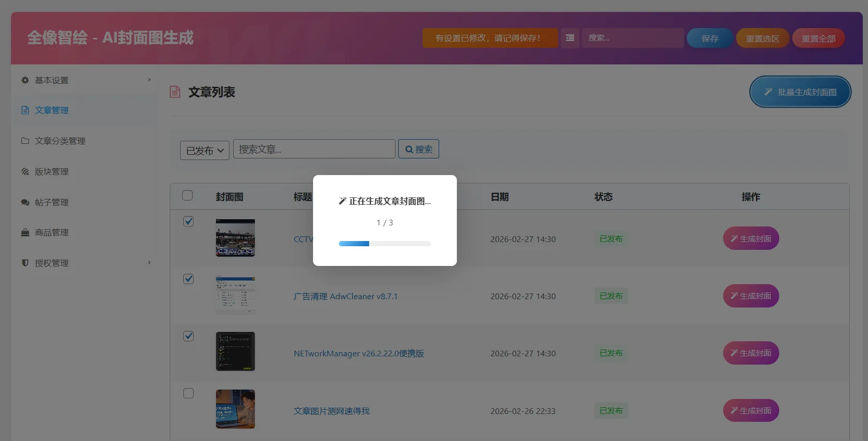This screenshot has height=441, width=868.
Task: Click the date 2026-02-26 22:33
Action: pos(523,411)
